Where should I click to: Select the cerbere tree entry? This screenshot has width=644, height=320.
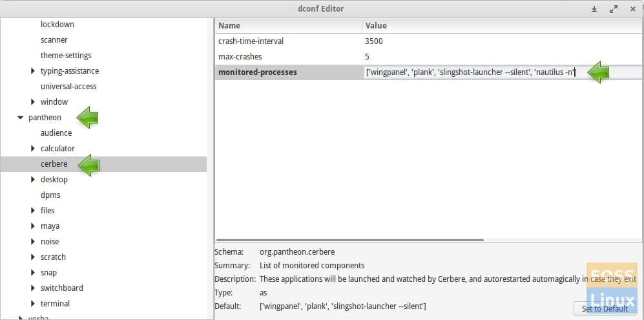103,164
